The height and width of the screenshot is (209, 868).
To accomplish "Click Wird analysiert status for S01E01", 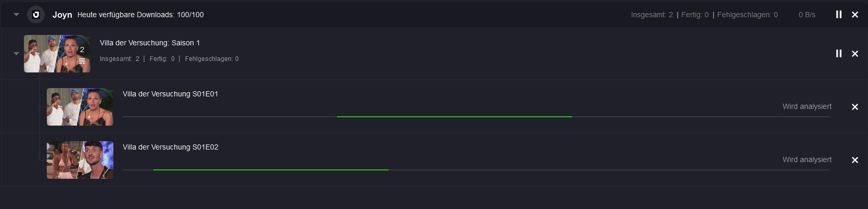I will click(x=807, y=106).
